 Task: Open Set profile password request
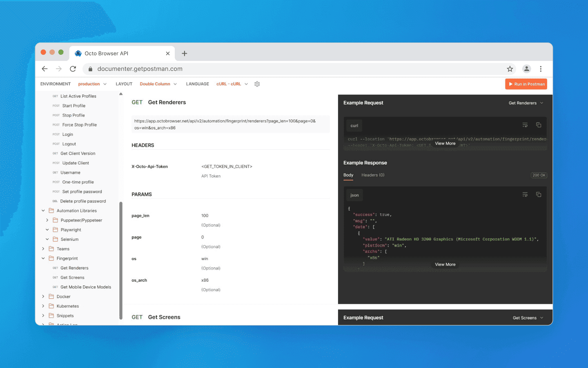click(x=82, y=191)
